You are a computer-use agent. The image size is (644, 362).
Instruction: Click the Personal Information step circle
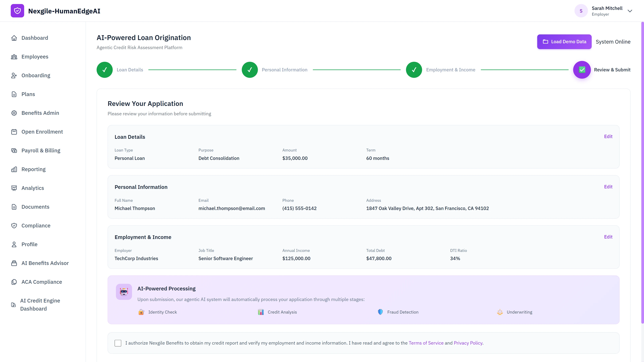click(x=250, y=70)
